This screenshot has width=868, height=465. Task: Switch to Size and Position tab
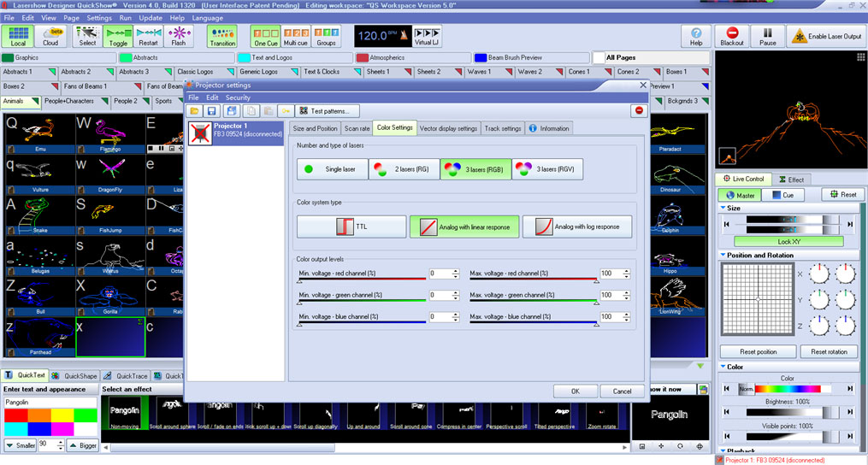315,128
